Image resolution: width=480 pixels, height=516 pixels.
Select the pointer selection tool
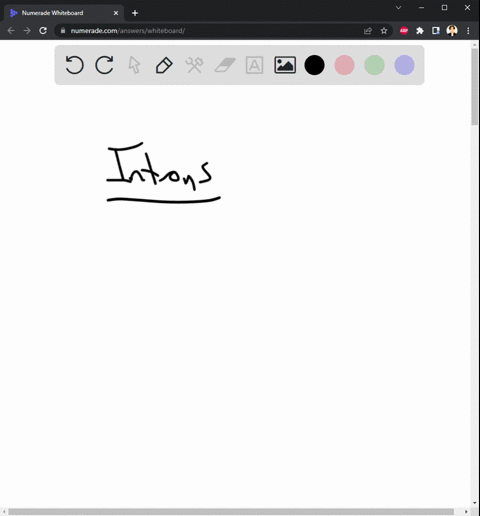pyautogui.click(x=134, y=65)
